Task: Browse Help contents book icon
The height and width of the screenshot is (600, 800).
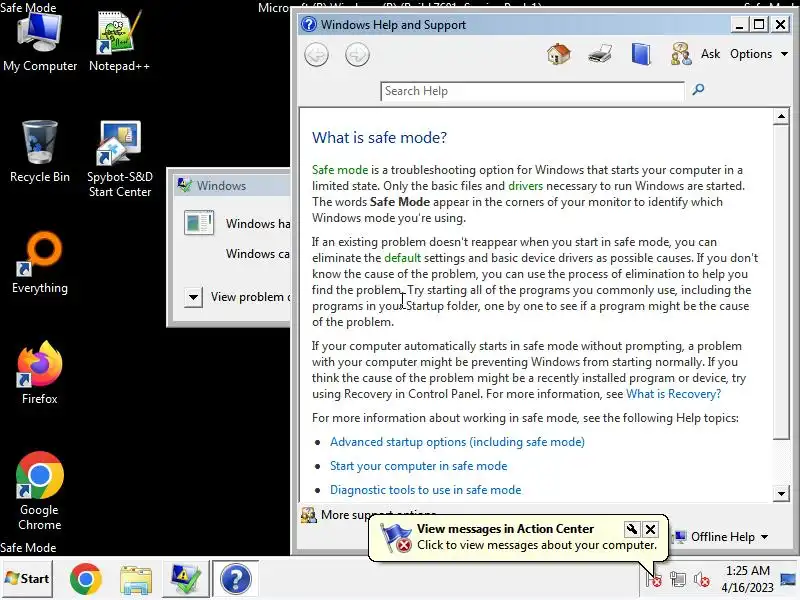Action: [x=641, y=54]
